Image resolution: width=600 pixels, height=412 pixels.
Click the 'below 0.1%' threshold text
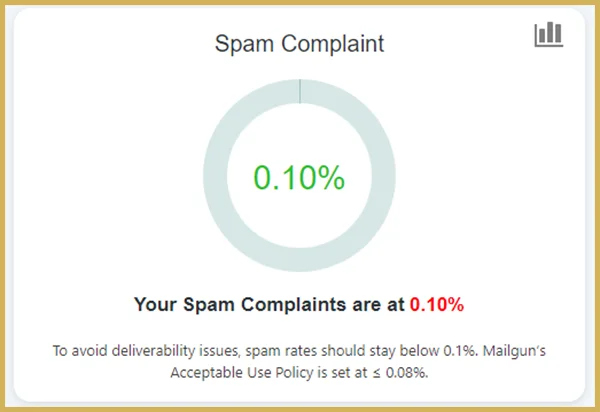pos(439,350)
